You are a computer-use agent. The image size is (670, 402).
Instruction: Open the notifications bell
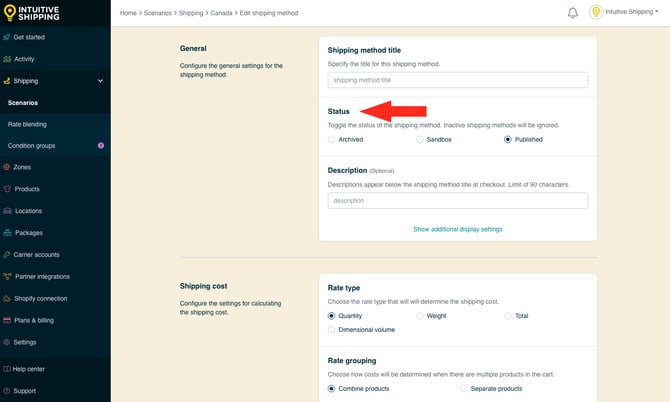(x=573, y=13)
